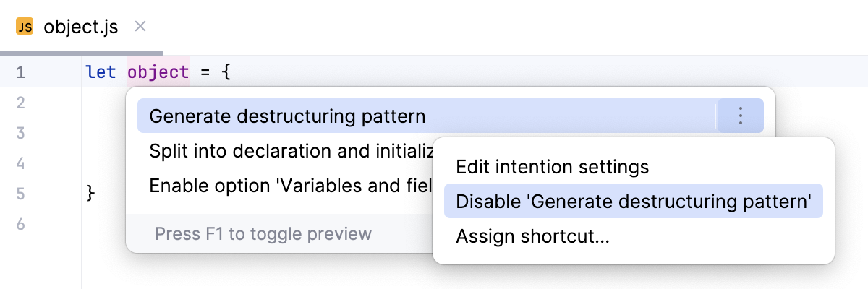Click line number 6 in the gutter

20,224
